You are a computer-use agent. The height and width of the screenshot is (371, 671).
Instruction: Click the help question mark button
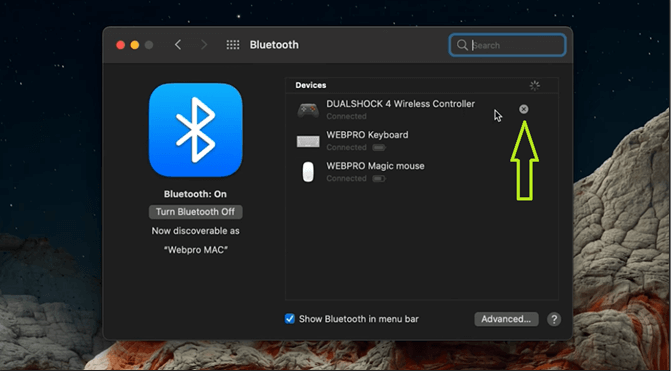point(554,319)
